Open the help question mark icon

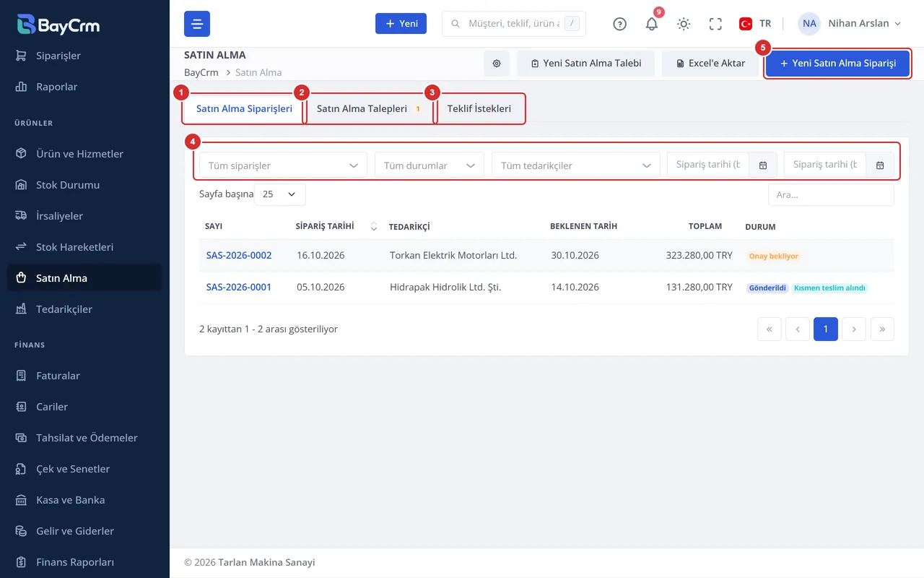[619, 24]
